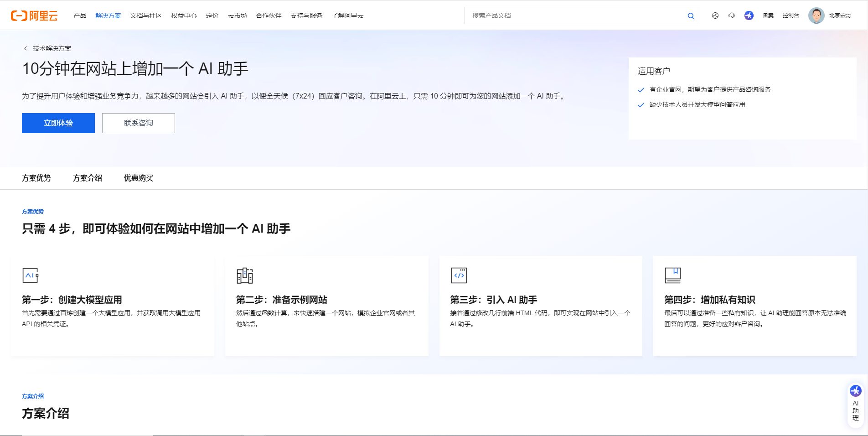Switch to the 方案优势 tab
This screenshot has width=868, height=436.
click(x=36, y=178)
